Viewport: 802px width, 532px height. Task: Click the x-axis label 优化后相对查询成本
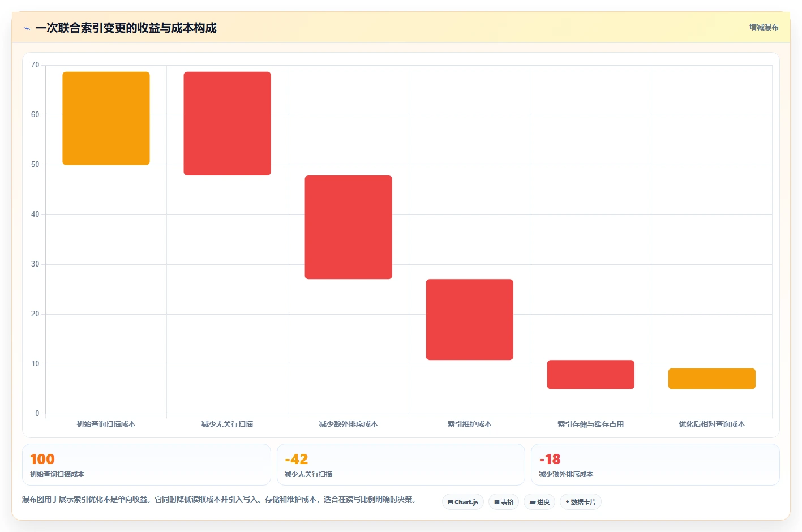click(711, 424)
